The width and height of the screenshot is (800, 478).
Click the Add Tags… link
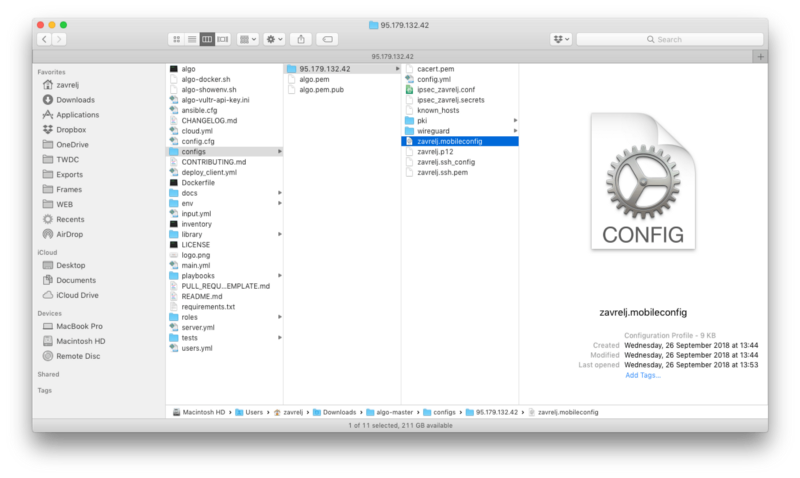[x=643, y=375]
